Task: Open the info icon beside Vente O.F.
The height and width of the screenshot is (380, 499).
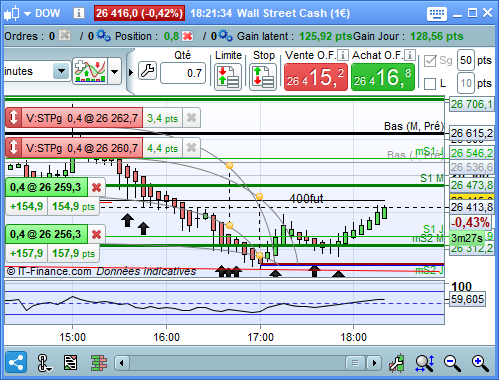Action: click(x=343, y=55)
